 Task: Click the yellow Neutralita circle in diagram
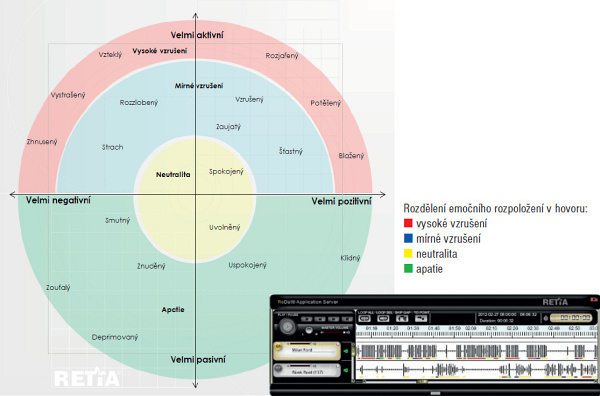(x=196, y=199)
